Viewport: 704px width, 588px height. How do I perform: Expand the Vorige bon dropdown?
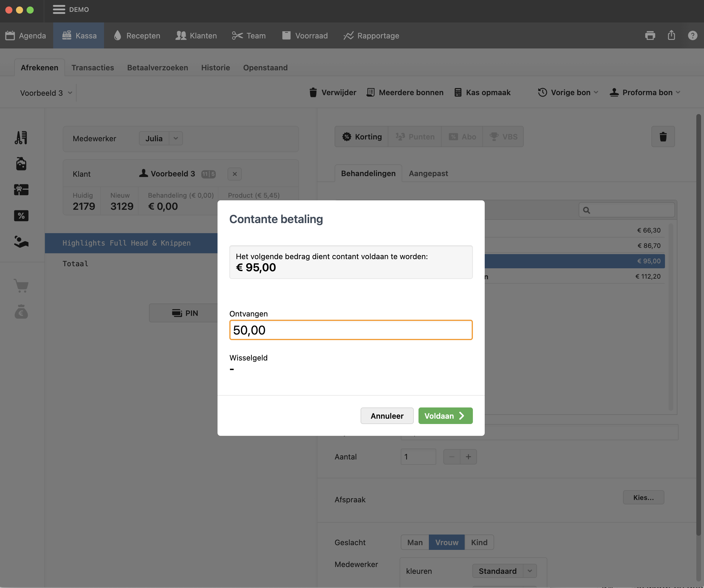tap(568, 92)
